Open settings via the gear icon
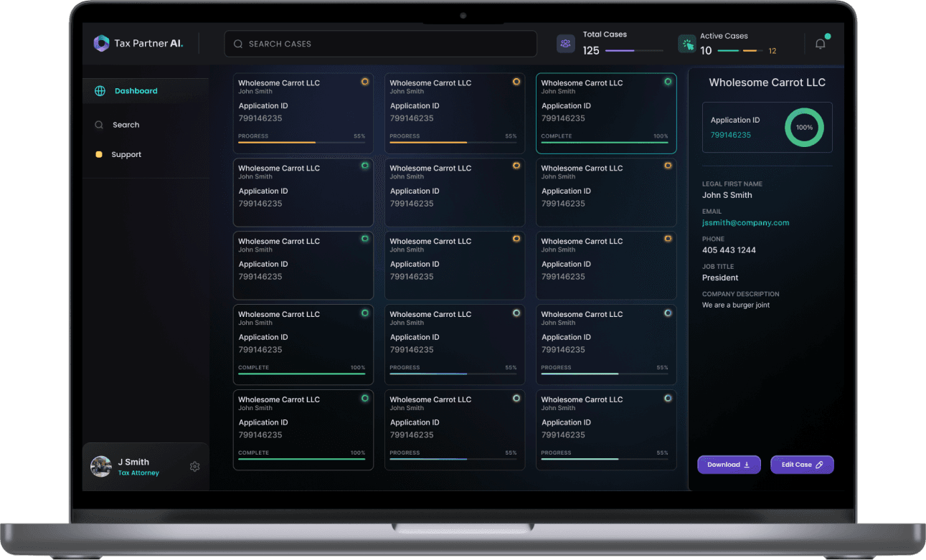 (x=194, y=467)
